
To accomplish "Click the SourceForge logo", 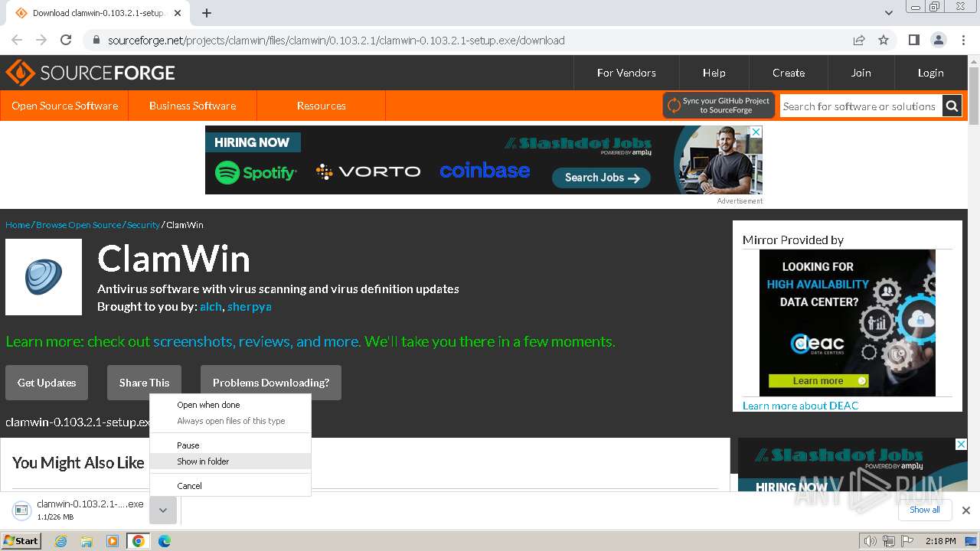I will 90,73.
